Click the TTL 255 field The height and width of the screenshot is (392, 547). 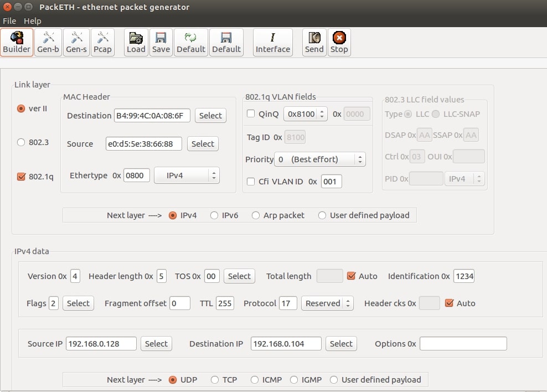pyautogui.click(x=225, y=303)
